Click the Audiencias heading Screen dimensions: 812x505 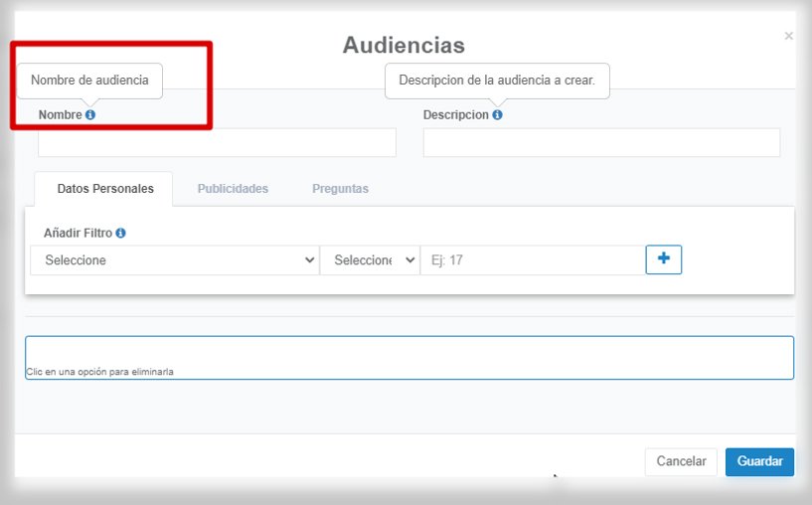[x=404, y=45]
